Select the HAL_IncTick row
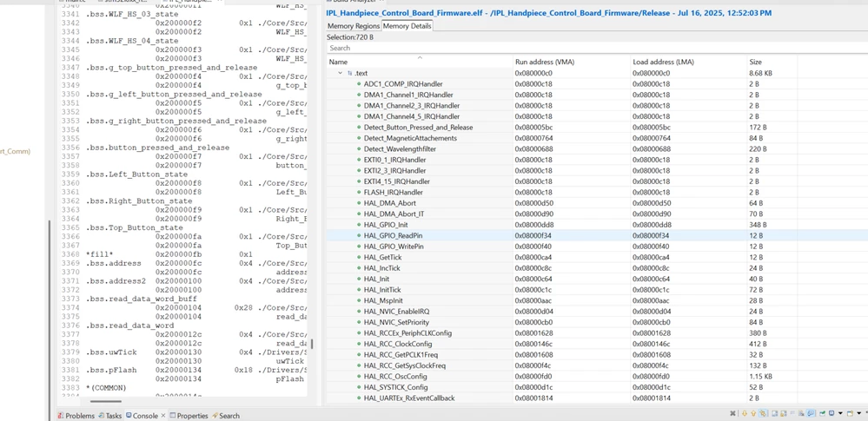 tap(597, 267)
